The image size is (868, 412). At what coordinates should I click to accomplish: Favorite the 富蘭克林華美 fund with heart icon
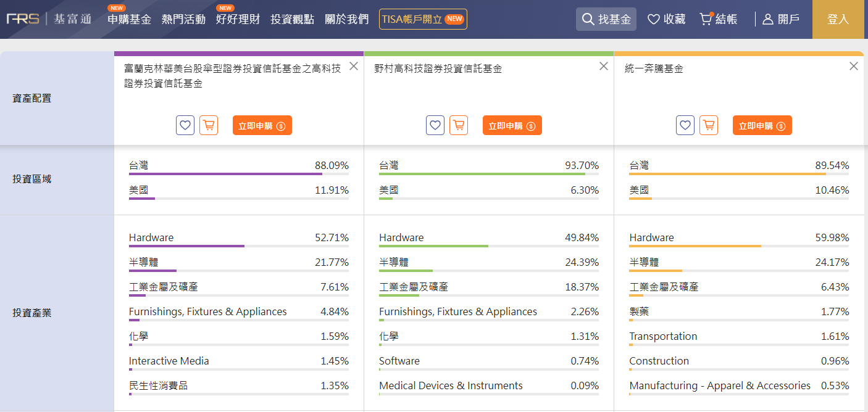click(185, 125)
